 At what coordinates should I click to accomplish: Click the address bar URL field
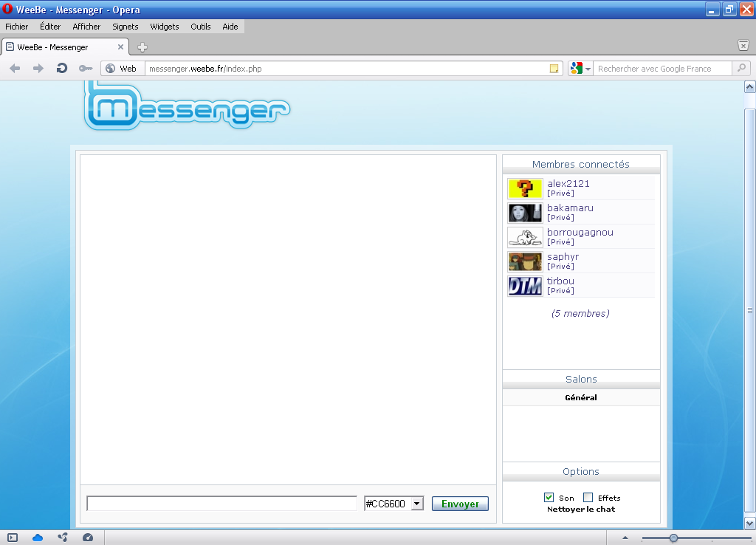point(347,69)
